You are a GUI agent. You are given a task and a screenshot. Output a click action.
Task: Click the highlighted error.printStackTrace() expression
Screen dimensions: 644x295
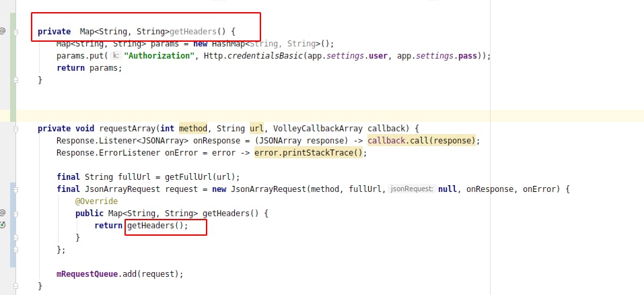[310, 153]
